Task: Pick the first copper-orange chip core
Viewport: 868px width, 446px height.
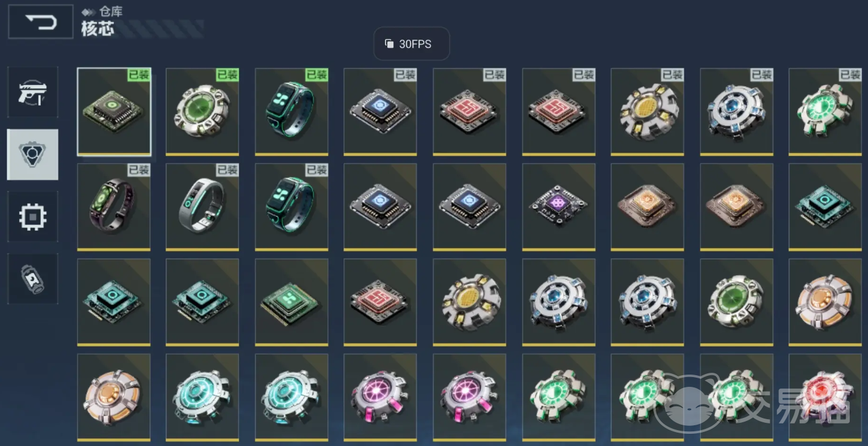Action: 648,207
